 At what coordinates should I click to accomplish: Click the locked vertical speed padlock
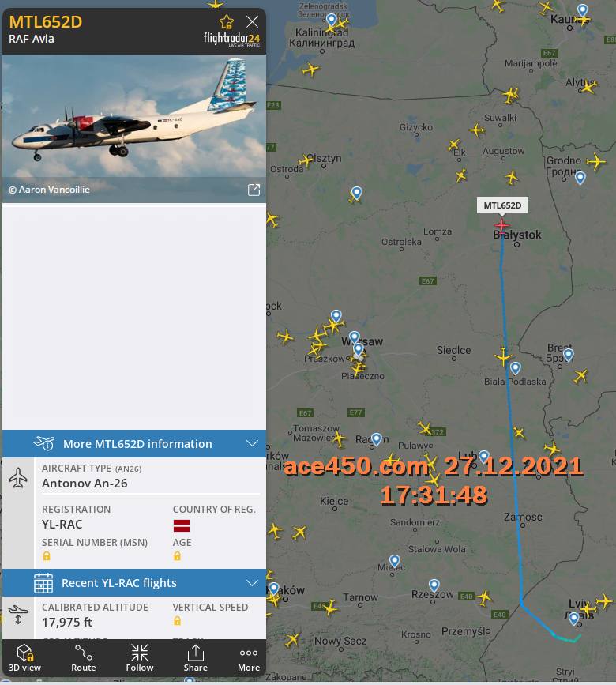pyautogui.click(x=177, y=620)
